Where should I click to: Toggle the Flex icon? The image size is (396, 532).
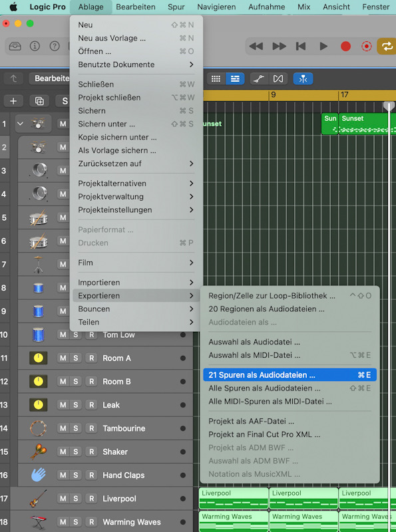pyautogui.click(x=278, y=78)
